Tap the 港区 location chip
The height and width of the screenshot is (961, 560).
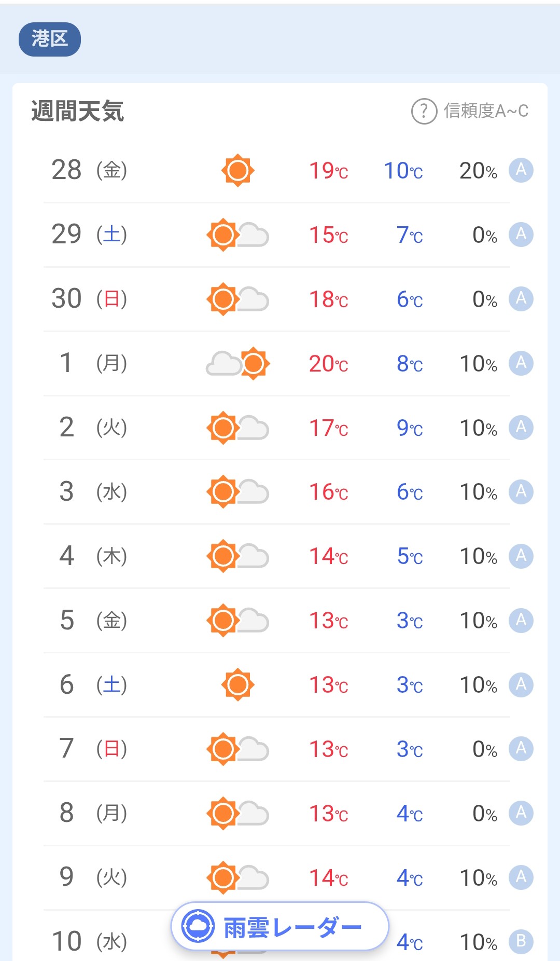click(50, 39)
